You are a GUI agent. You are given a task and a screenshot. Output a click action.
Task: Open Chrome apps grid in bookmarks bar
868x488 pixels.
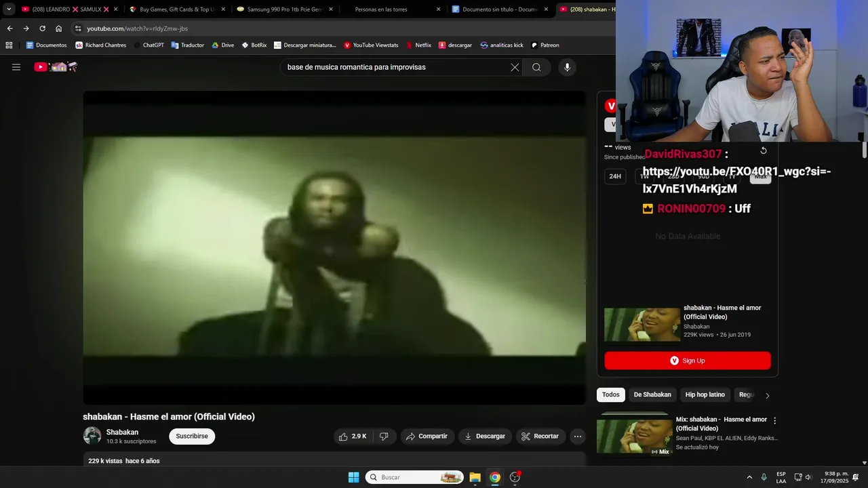tap(9, 45)
